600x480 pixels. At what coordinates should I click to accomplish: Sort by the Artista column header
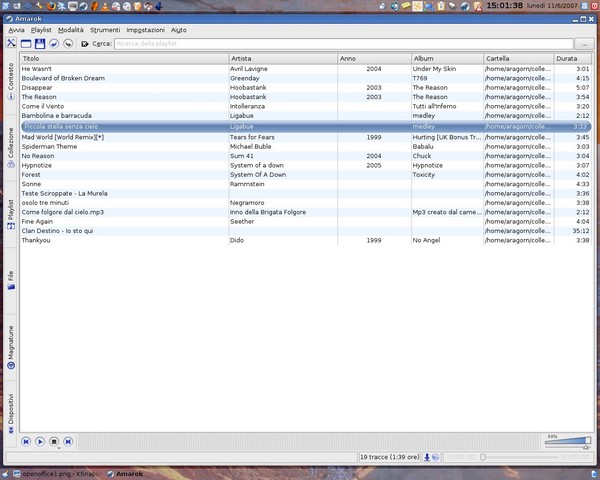283,59
